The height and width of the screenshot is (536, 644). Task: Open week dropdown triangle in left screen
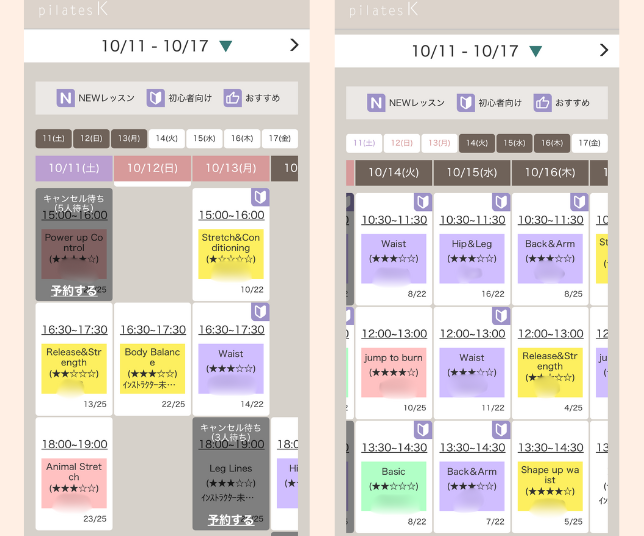225,46
